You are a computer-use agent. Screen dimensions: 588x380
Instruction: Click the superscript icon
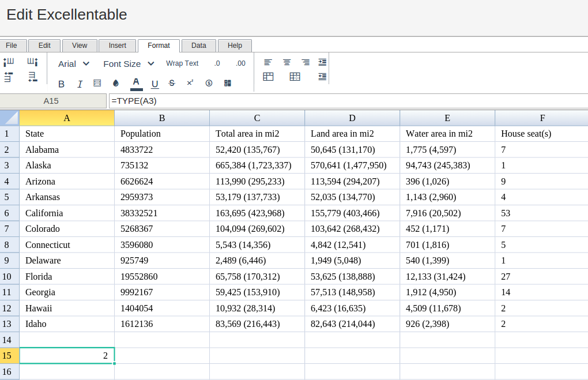(x=190, y=83)
